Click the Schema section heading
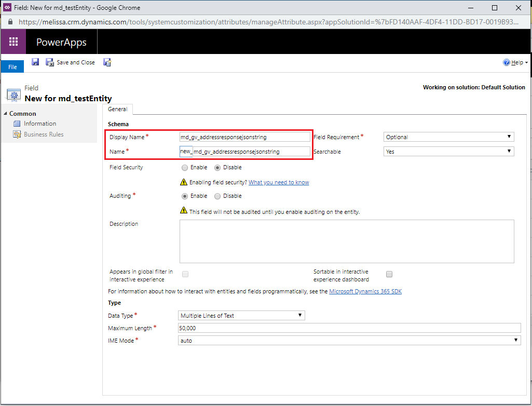The width and height of the screenshot is (532, 406). click(118, 124)
